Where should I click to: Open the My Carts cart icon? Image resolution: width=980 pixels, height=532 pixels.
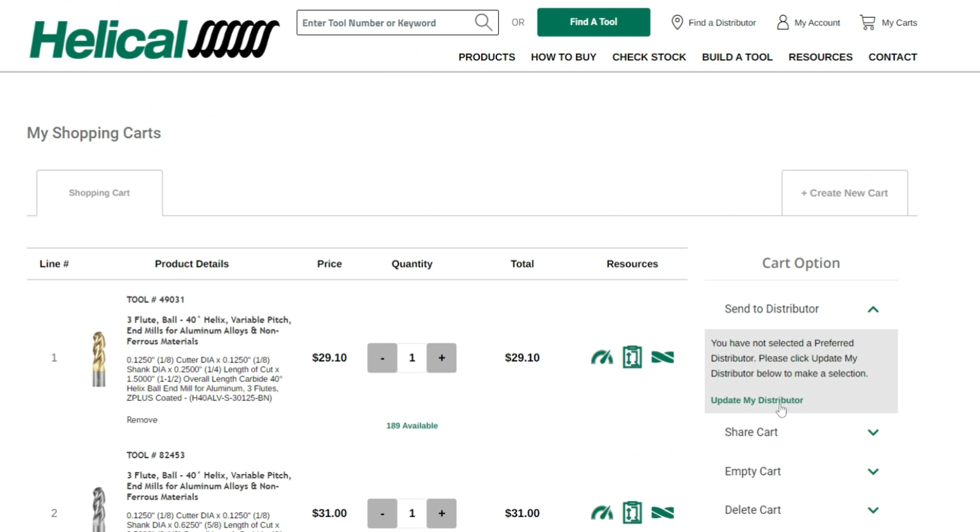tap(867, 23)
